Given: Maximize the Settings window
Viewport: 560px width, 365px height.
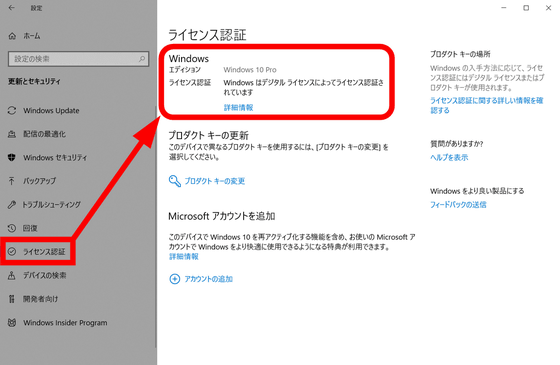Looking at the screenshot, I should pos(526,8).
